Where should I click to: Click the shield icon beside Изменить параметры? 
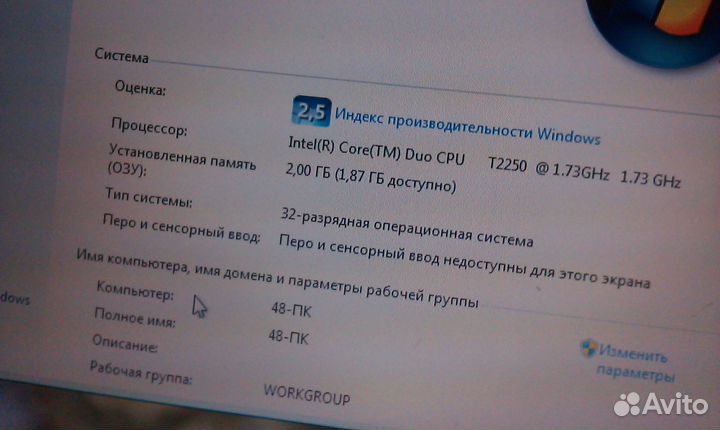(588, 349)
